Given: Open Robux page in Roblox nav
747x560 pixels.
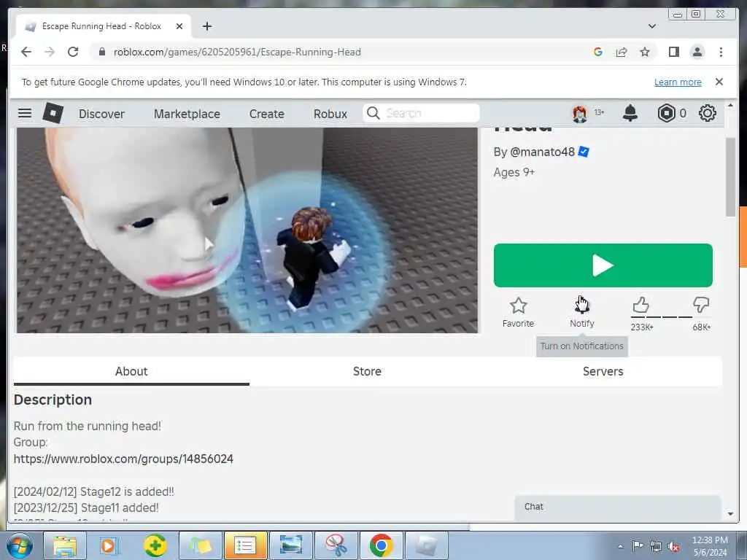Looking at the screenshot, I should 330,114.
